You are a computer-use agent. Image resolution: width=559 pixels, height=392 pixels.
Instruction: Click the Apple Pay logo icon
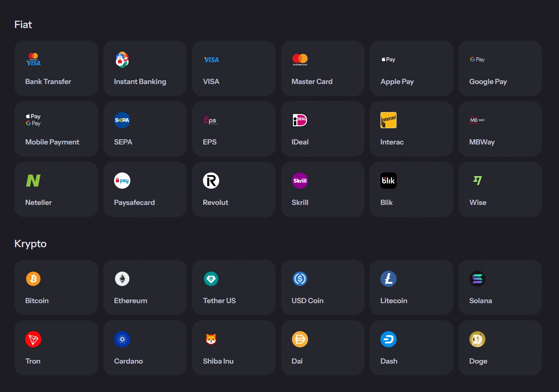pos(388,59)
